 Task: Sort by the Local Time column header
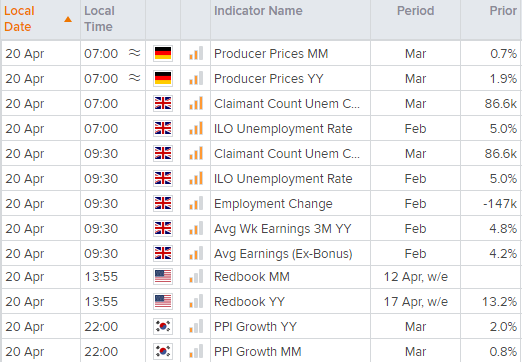[x=99, y=19]
